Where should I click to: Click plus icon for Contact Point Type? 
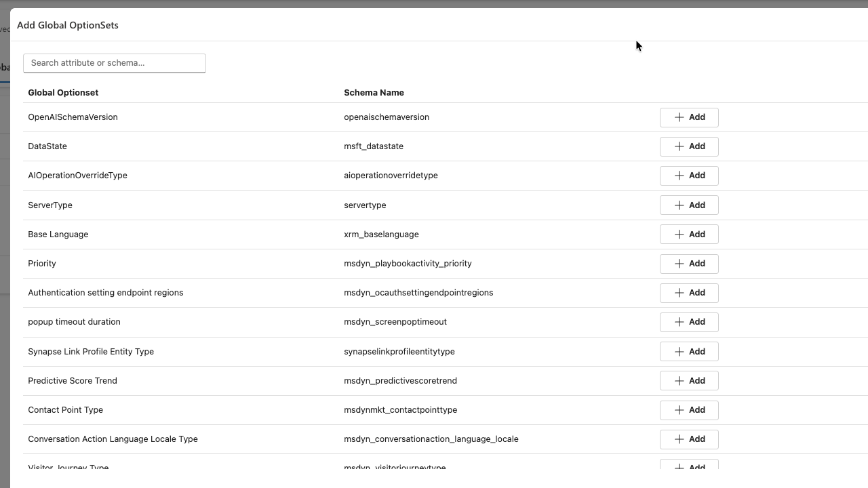(x=679, y=410)
